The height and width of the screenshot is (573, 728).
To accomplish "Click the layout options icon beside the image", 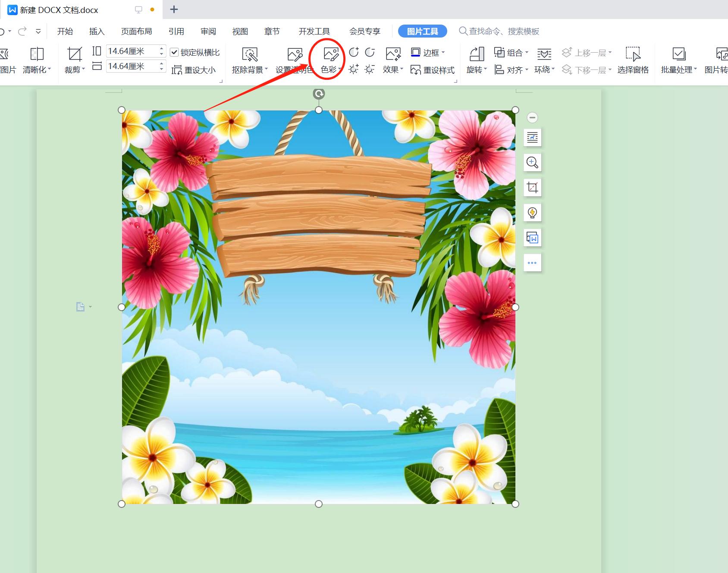I will tap(532, 138).
